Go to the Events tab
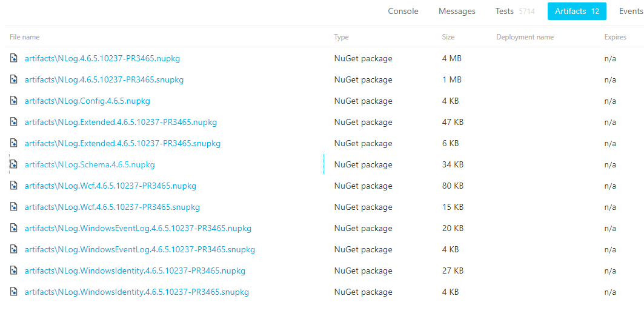The image size is (644, 316). 631,11
